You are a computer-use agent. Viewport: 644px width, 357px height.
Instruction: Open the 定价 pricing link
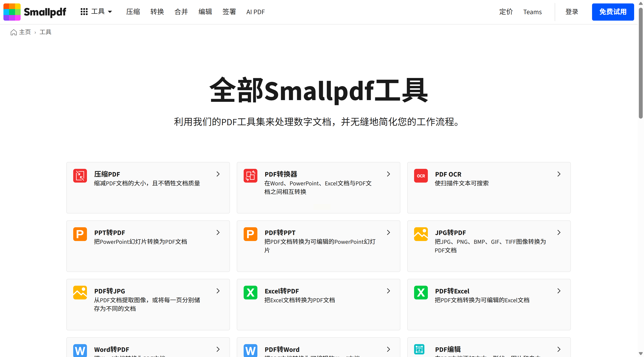(x=506, y=12)
